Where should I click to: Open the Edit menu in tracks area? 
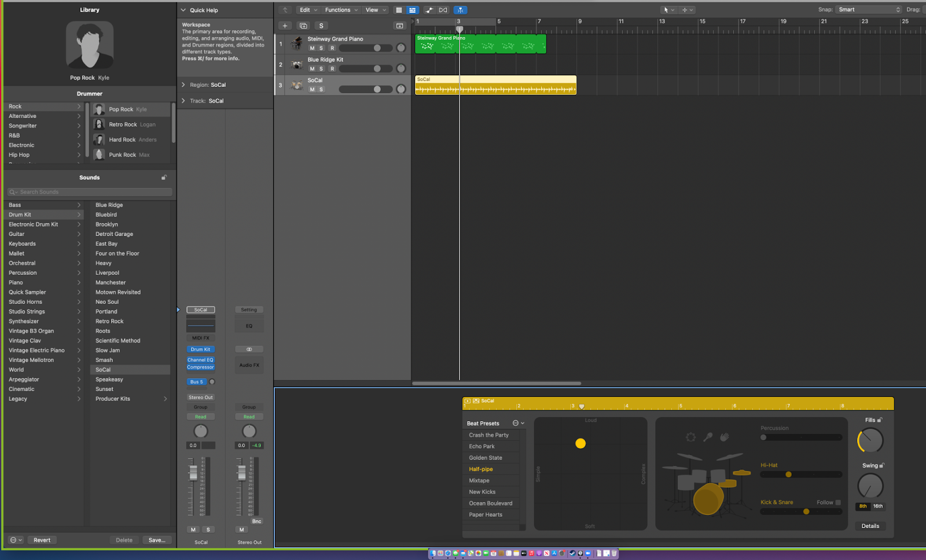tap(308, 10)
